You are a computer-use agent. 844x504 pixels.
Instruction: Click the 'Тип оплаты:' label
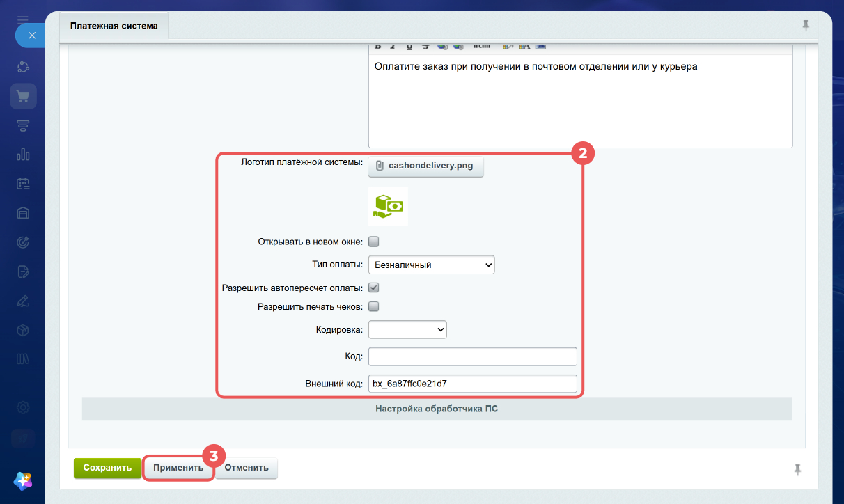tap(338, 265)
